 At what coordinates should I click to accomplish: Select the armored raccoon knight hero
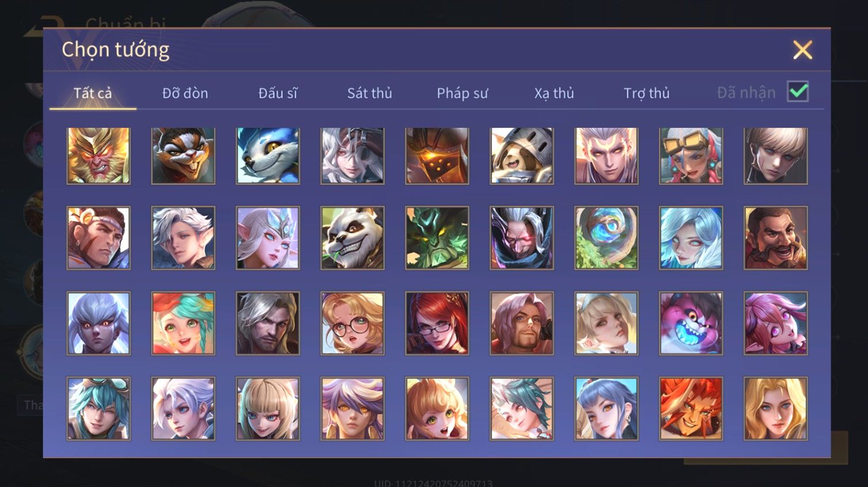coord(521,156)
